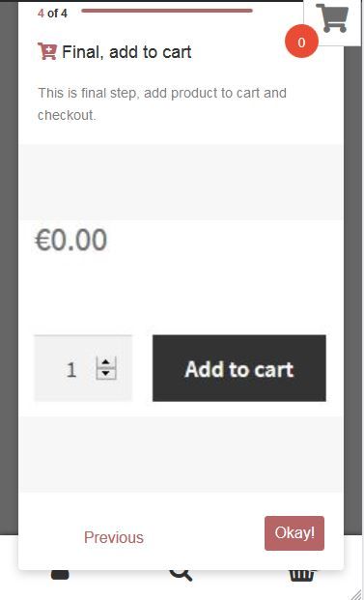The image size is (364, 600).
Task: Increase quantity with the up arrow
Action: [106, 362]
